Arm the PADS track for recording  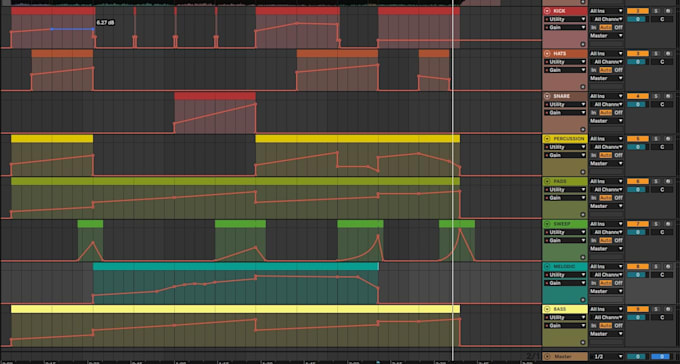(x=668, y=181)
